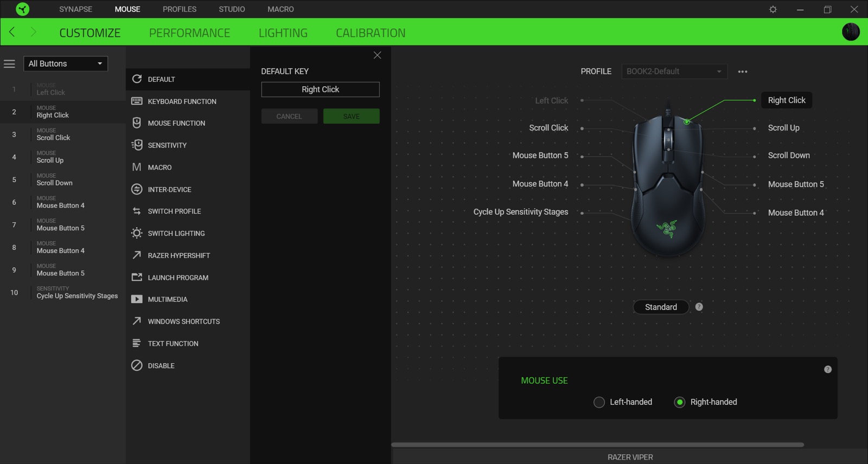Open the hamburger menu beside All Buttons

pos(9,64)
